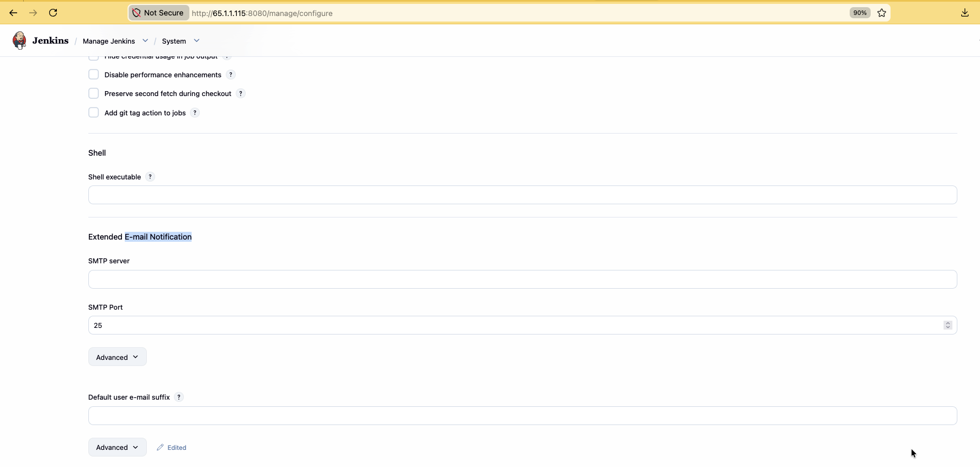Viewport: 980px width, 467px height.
Task: Open help for Add git tag action
Action: (195, 113)
